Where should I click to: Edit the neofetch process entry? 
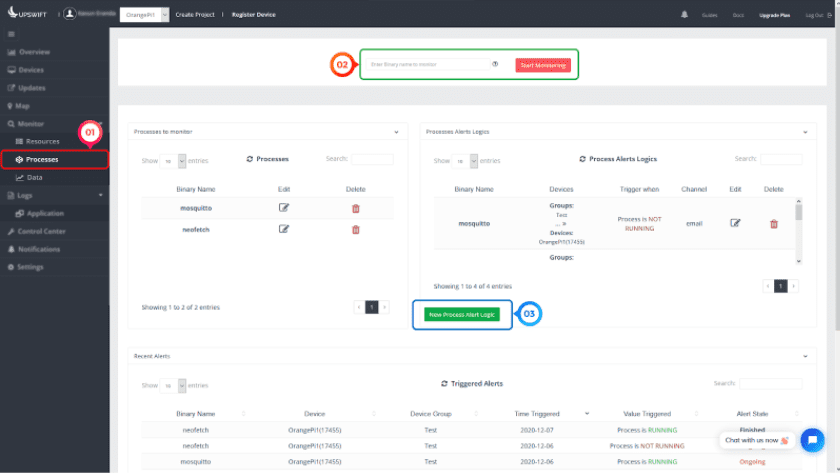284,229
